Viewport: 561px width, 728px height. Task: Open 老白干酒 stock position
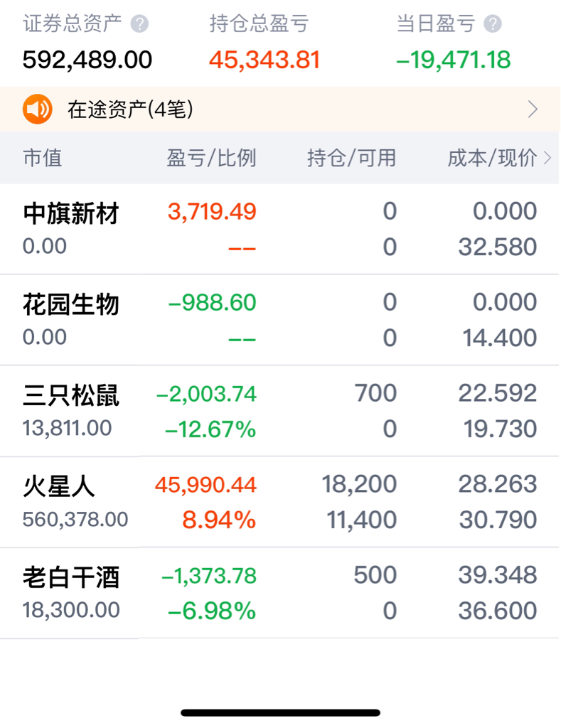280,593
